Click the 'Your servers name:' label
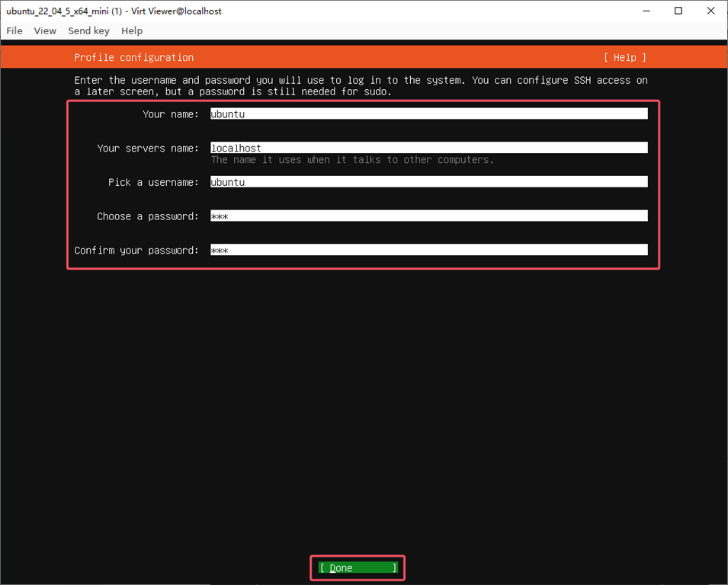 148,149
